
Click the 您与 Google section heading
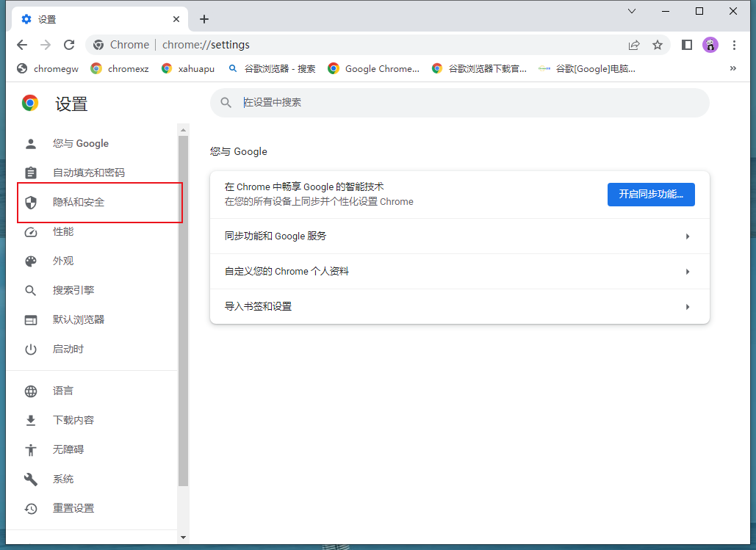pos(239,151)
